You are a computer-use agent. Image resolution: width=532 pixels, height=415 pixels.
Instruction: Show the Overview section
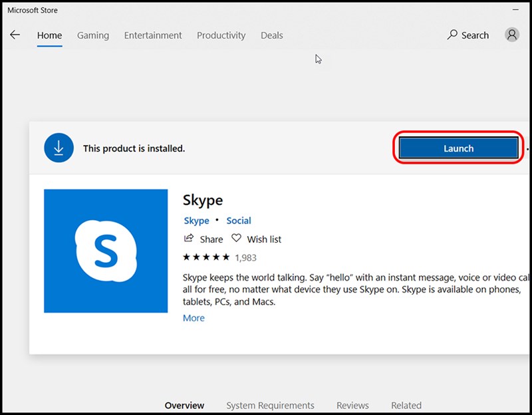click(185, 405)
